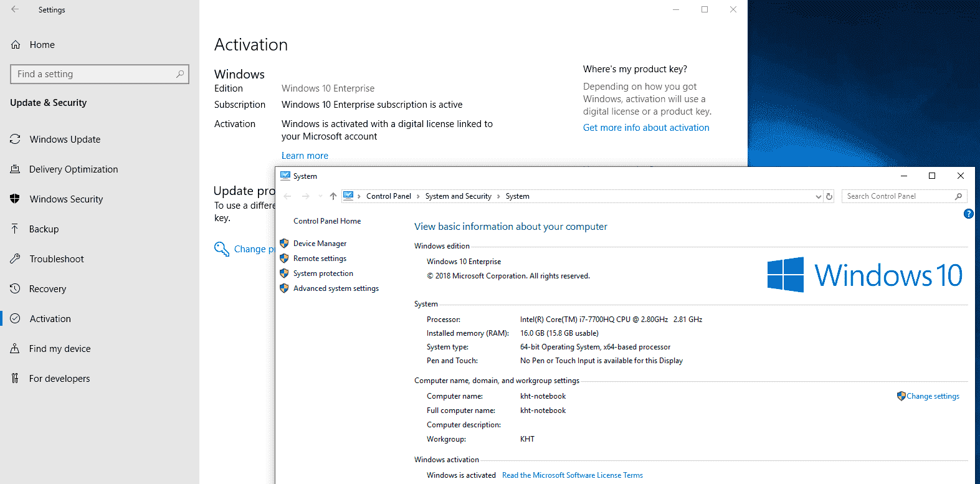Click the System breadcrumb in address bar

pos(518,196)
